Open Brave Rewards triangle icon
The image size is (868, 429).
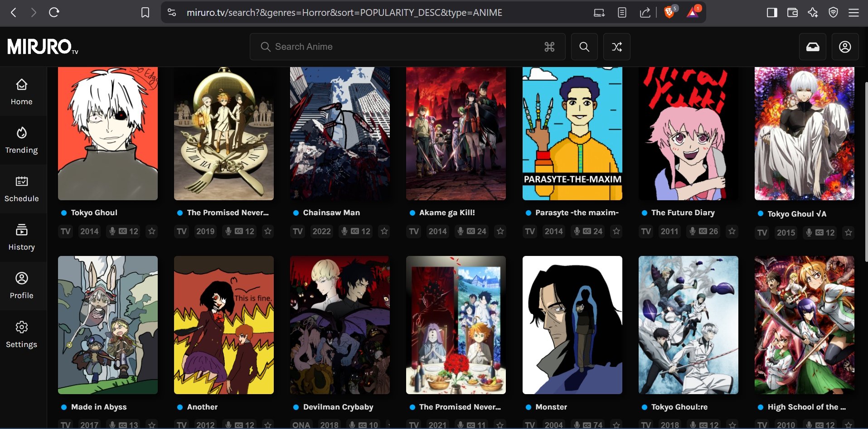tap(693, 12)
